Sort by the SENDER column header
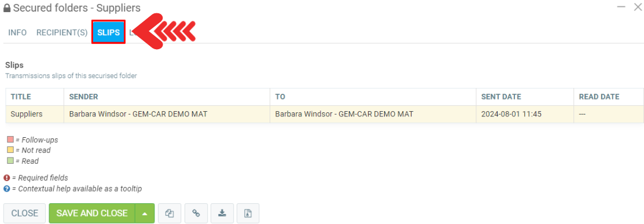Viewport: 644px width, 224px height. click(x=83, y=97)
